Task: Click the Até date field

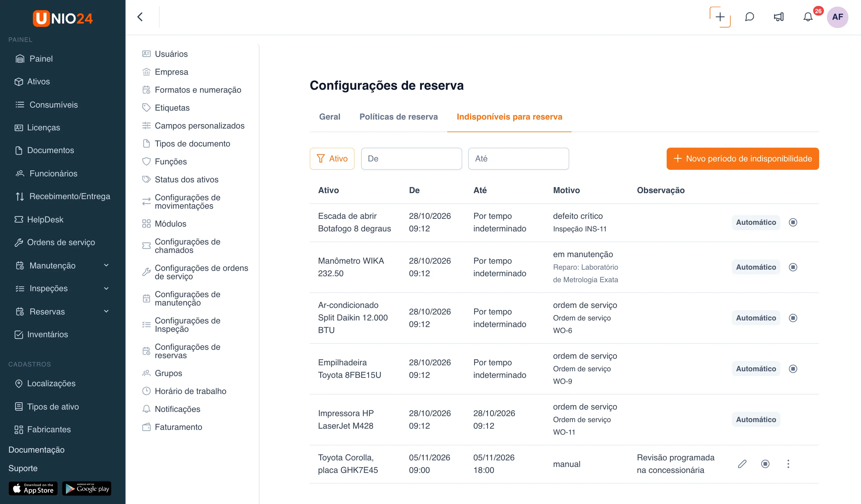Action: 518,158
